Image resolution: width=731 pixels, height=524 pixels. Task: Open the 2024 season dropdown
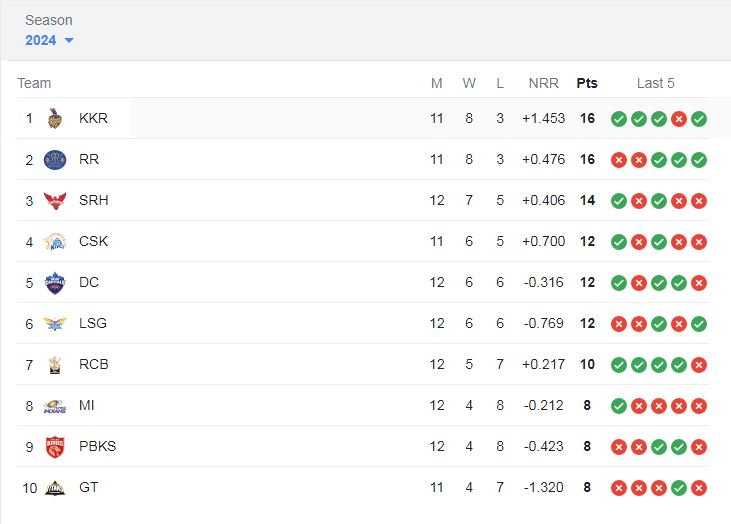click(x=49, y=41)
